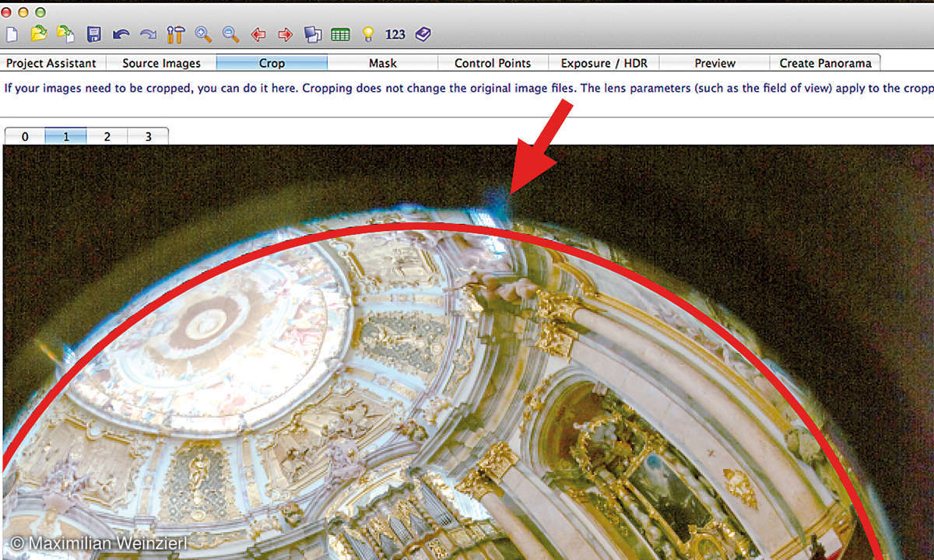Click the folder-with-document toolbar icon
The height and width of the screenshot is (560, 934).
click(66, 33)
